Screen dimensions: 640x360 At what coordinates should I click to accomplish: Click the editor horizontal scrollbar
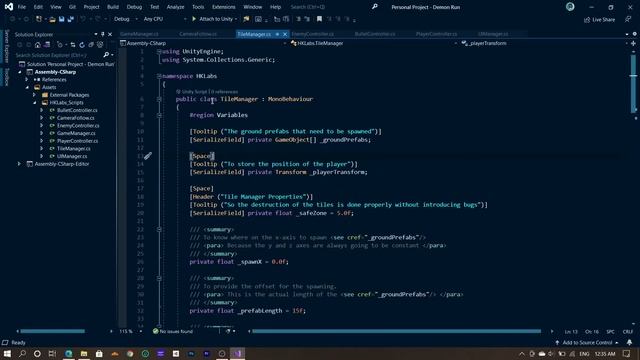click(396, 331)
